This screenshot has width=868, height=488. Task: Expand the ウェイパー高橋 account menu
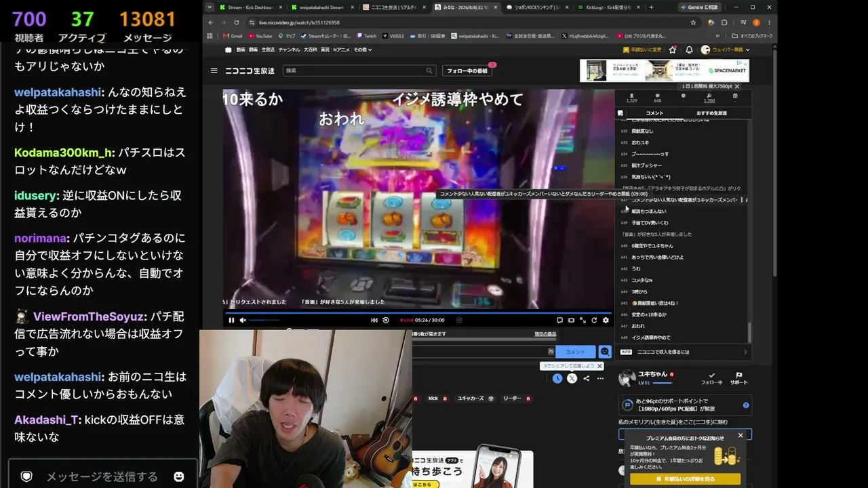(x=726, y=49)
